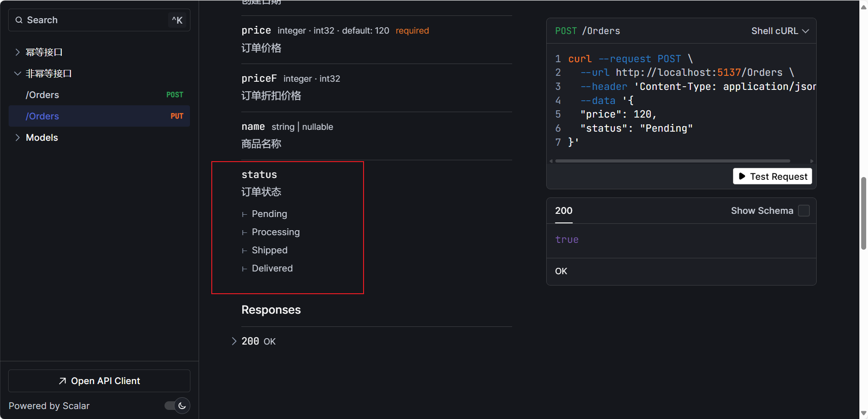Check the Show Schema checkbox
The width and height of the screenshot is (868, 419).
pyautogui.click(x=804, y=211)
